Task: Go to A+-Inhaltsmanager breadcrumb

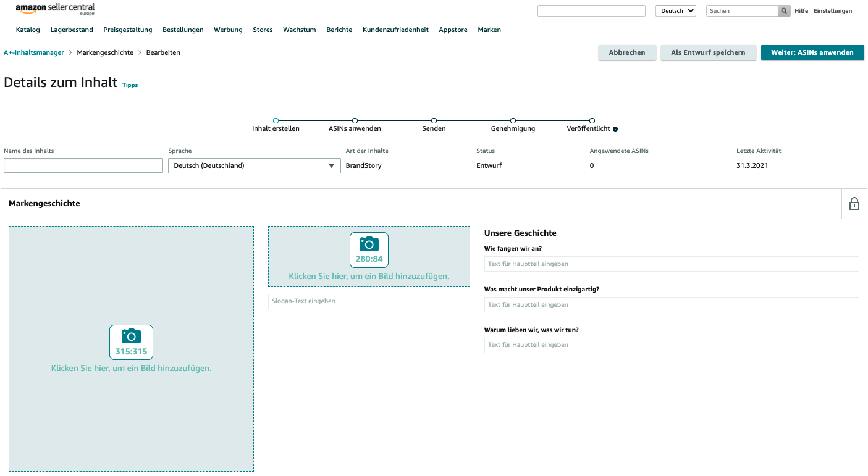Action: [34, 52]
